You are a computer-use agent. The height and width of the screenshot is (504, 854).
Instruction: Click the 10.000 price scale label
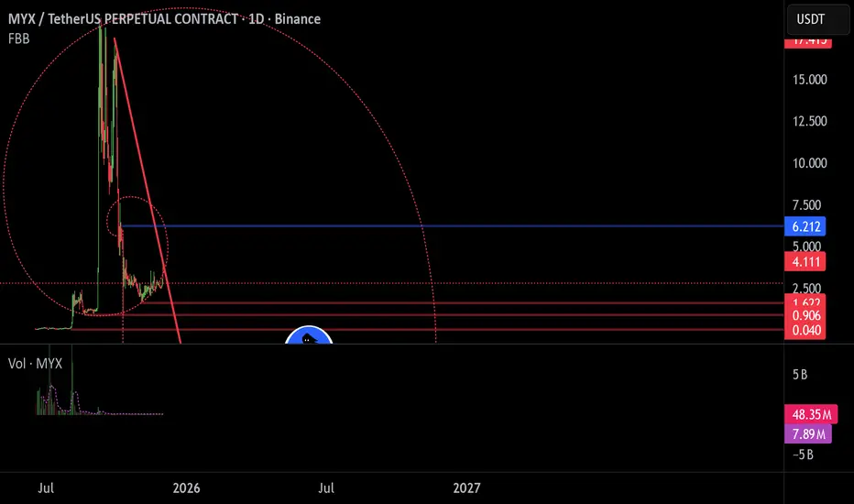[810, 163]
